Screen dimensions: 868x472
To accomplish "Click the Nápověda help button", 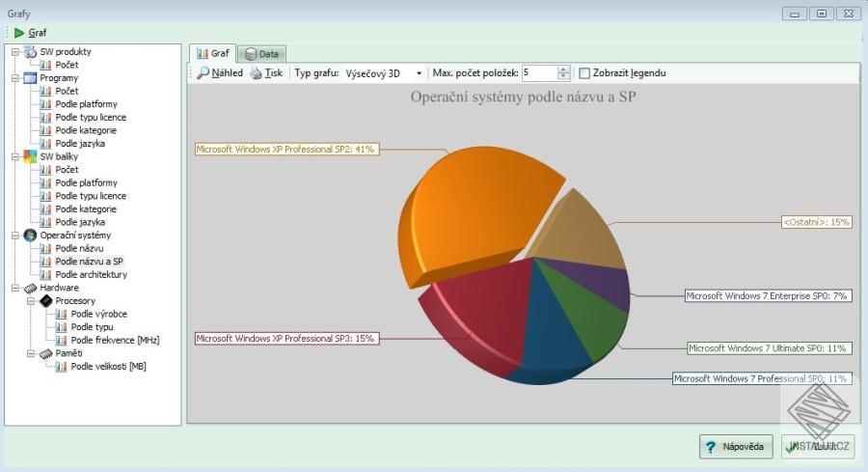I will pos(736,447).
